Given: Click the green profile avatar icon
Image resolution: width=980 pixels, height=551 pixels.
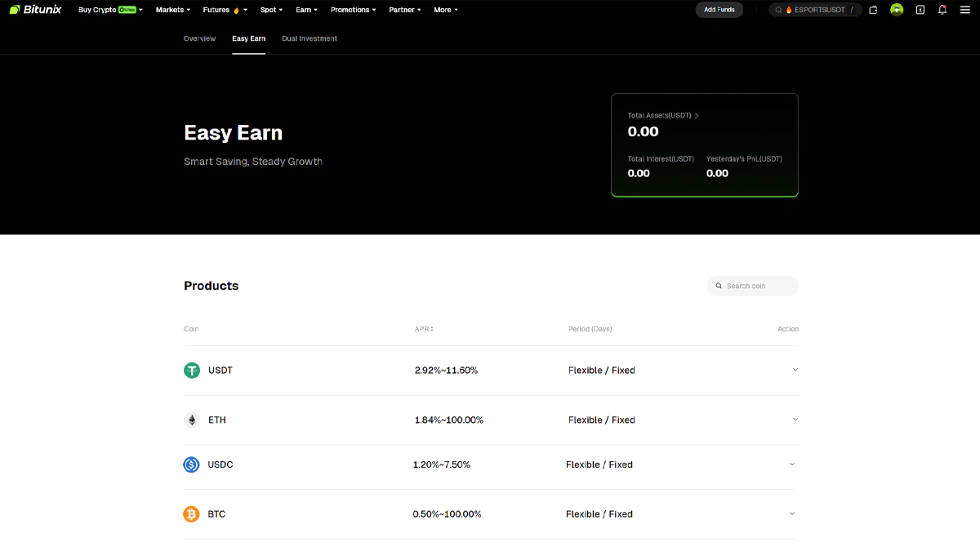Looking at the screenshot, I should click(x=897, y=9).
